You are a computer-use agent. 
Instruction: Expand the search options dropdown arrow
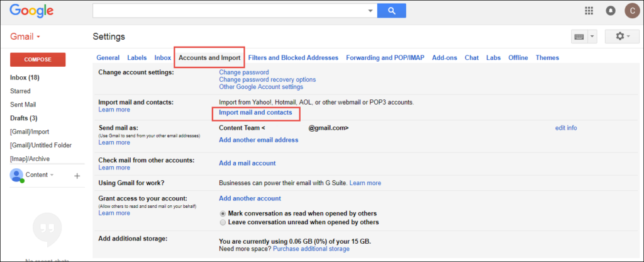point(370,11)
